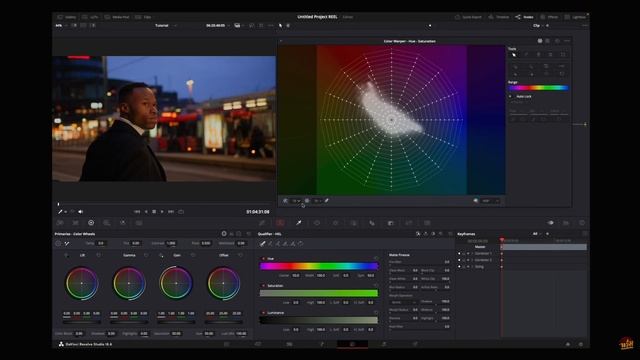Click the viewer picker tool icon
This screenshot has height=360, width=640.
[x=60, y=211]
